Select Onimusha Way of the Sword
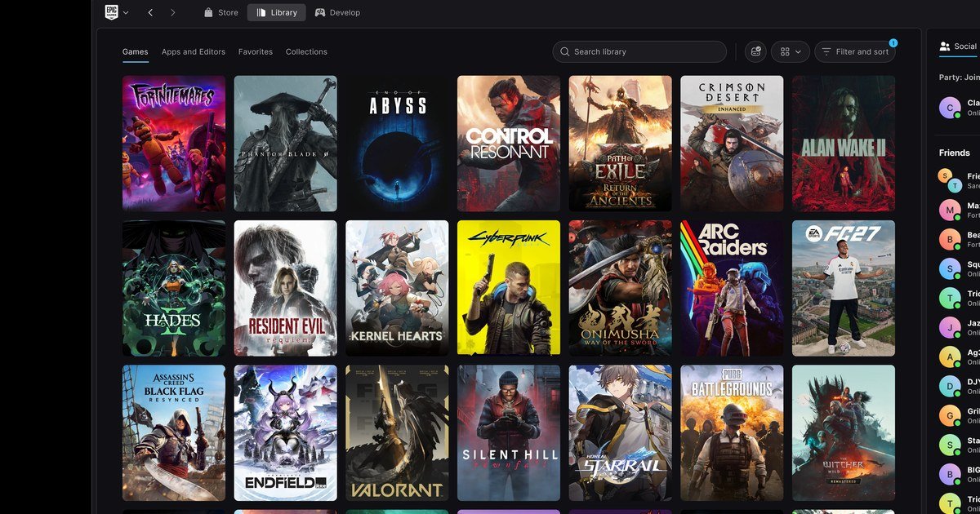This screenshot has height=514, width=980. click(621, 288)
